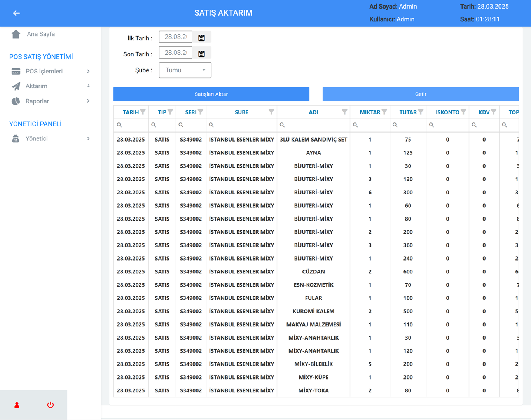531x420 pixels.
Task: Click the KDV column search box
Action: pos(484,125)
